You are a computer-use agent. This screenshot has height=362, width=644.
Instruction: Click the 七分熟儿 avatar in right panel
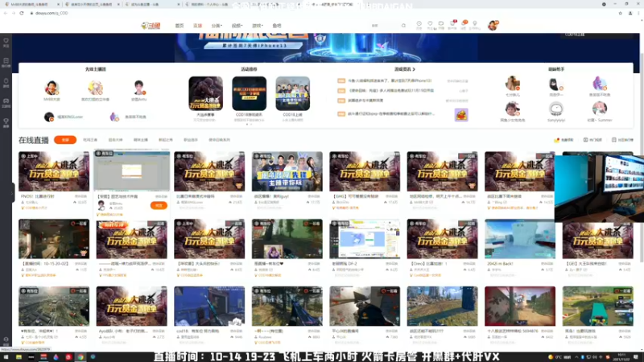point(513,84)
